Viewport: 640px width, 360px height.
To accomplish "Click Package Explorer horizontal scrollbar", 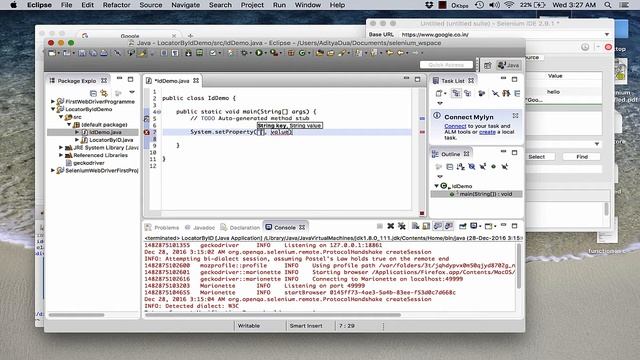I will coord(76,315).
